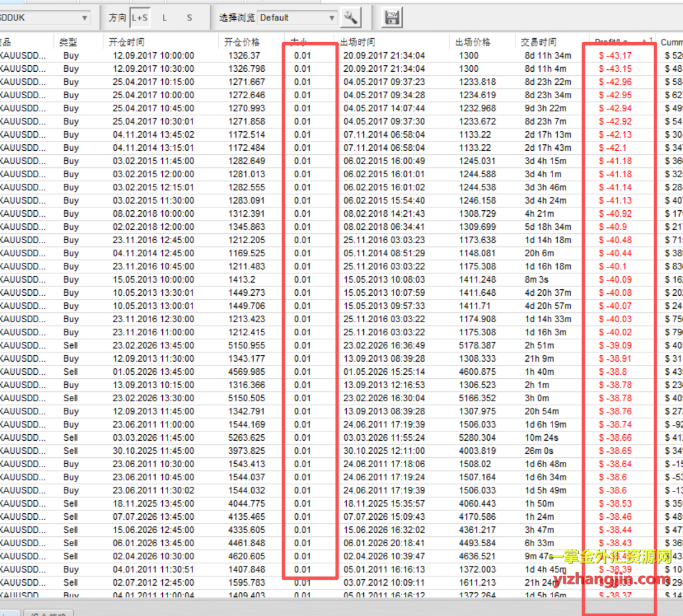683x616 pixels.
Task: Click duration 4d 20h 37m
Action: coord(548,293)
